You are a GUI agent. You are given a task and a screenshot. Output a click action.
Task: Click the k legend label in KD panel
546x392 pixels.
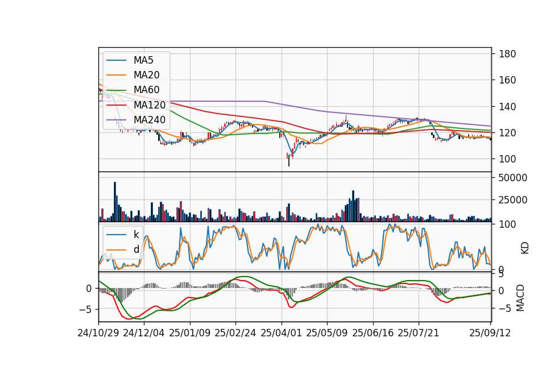tap(136, 235)
